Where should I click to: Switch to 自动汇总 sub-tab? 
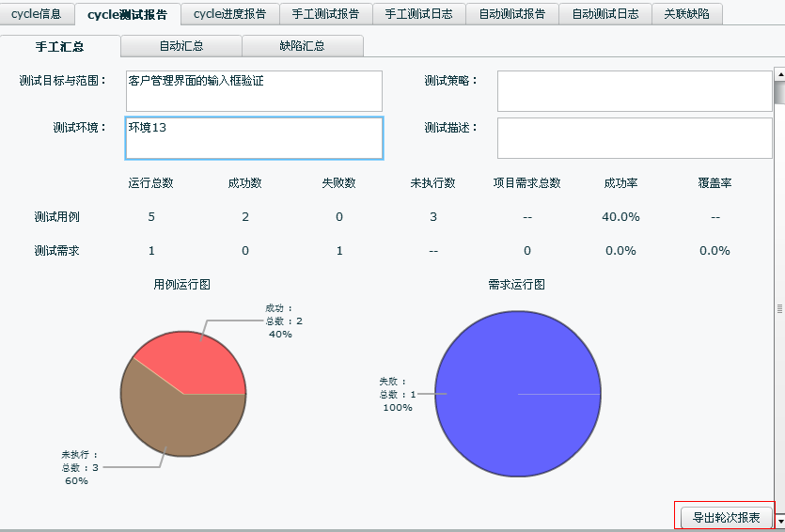point(181,46)
